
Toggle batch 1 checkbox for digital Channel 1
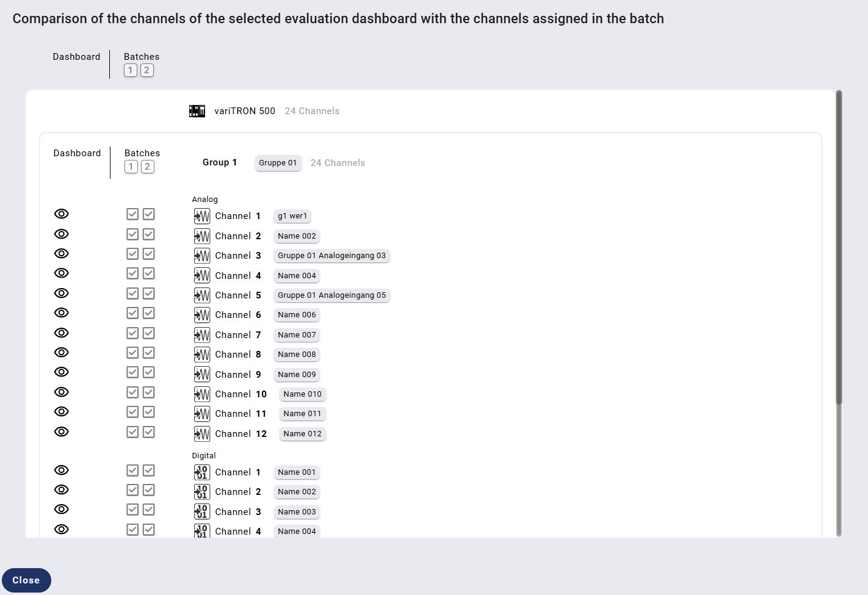pyautogui.click(x=132, y=471)
